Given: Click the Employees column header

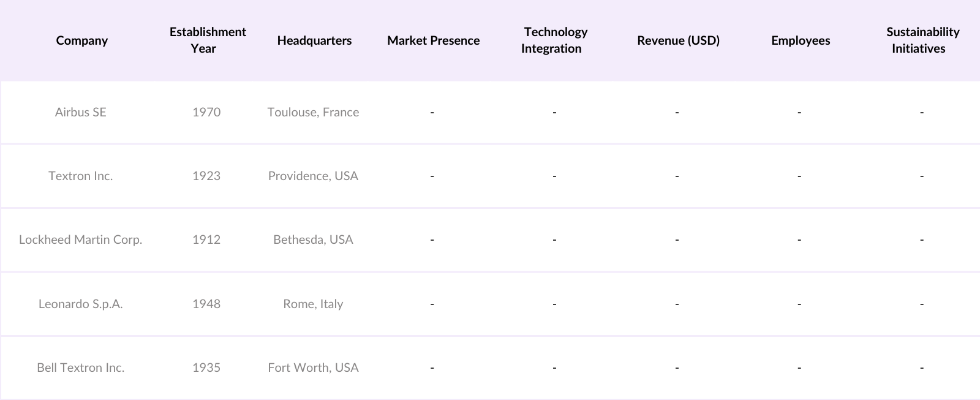Looking at the screenshot, I should coord(801,40).
